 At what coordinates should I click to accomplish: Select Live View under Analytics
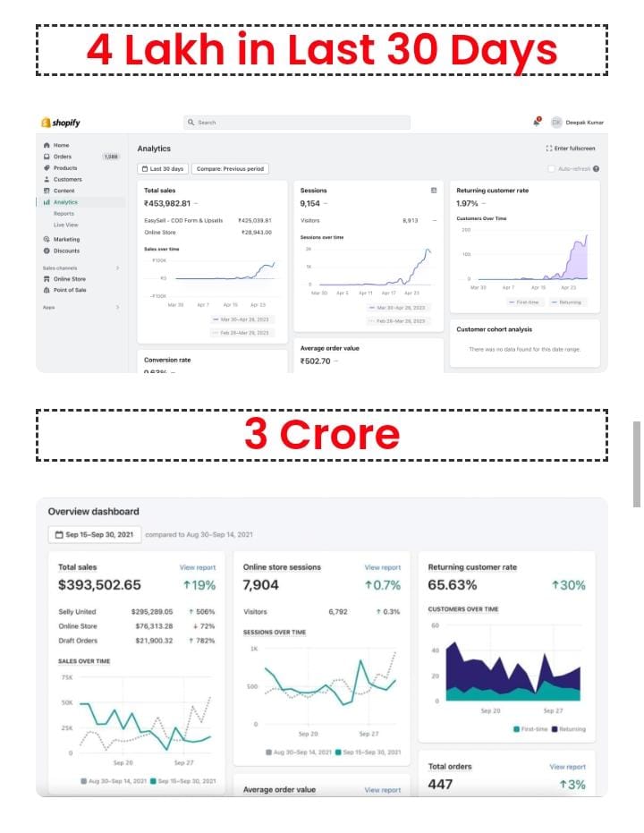pos(65,225)
